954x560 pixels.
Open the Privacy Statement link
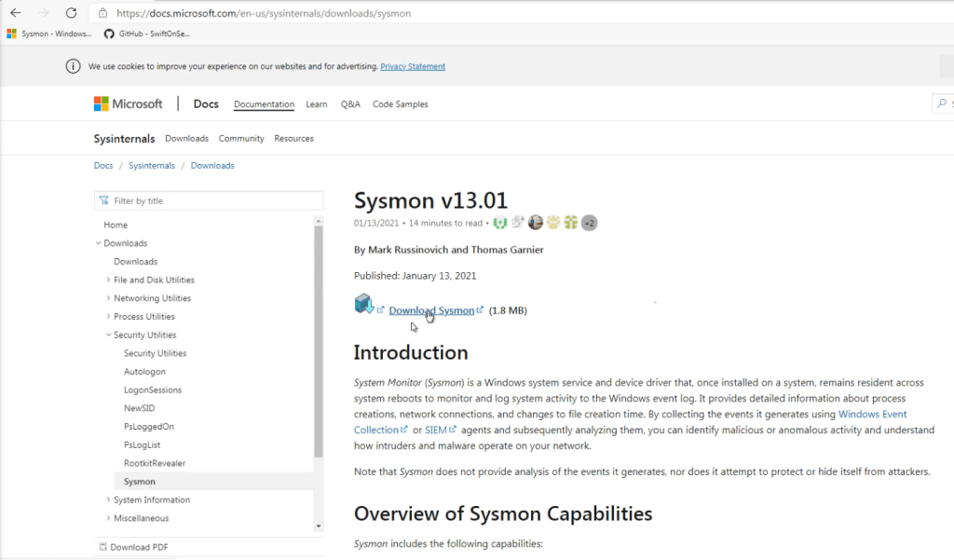[413, 67]
